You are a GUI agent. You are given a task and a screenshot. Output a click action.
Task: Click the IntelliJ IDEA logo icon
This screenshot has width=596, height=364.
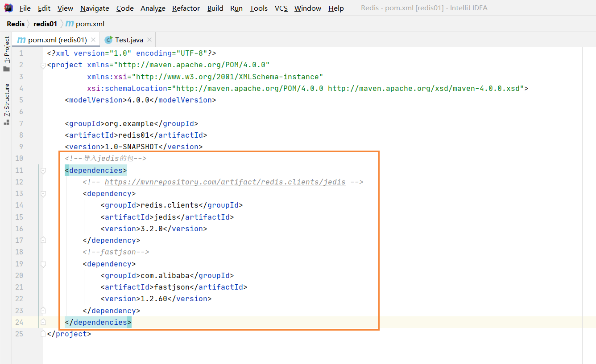8,8
